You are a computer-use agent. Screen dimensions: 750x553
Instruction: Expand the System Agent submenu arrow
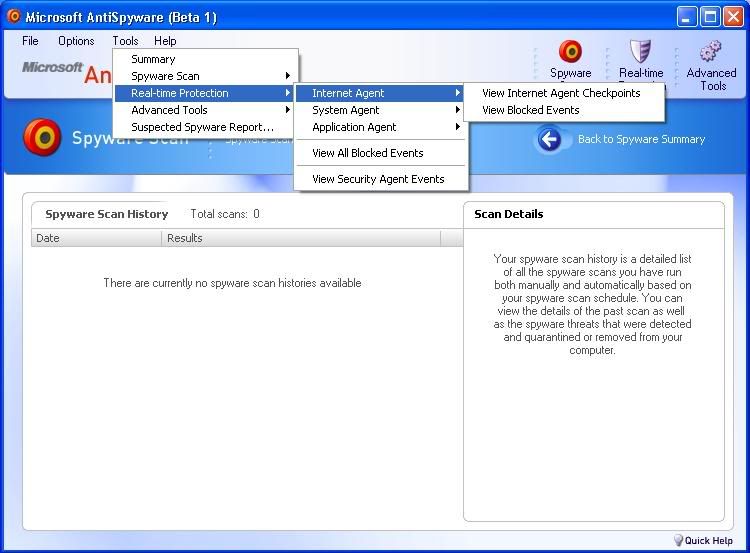(x=458, y=110)
